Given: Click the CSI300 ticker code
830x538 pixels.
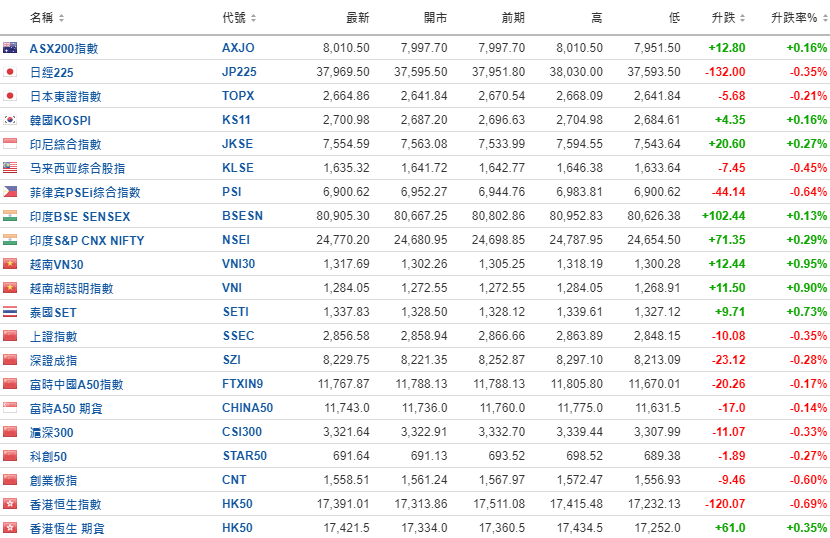Looking at the screenshot, I should 242,432.
